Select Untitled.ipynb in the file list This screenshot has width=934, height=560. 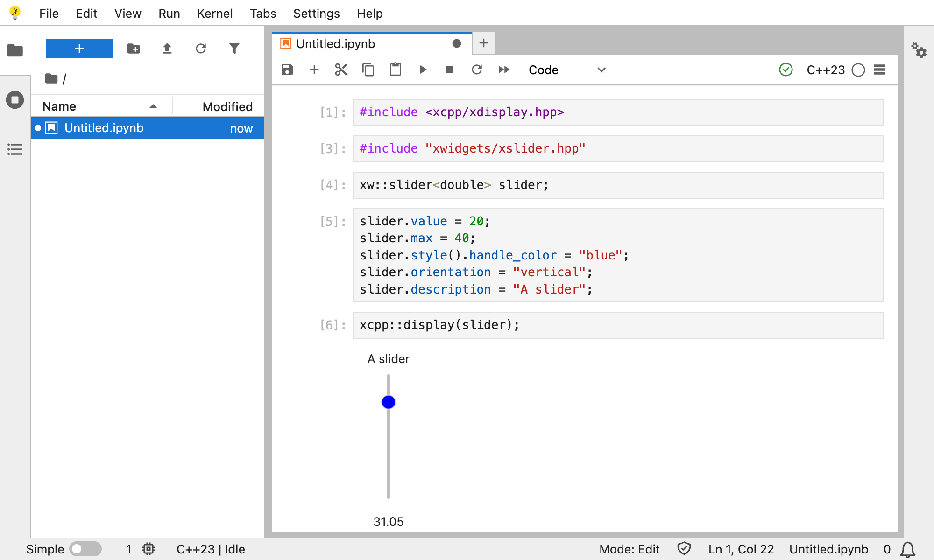click(148, 128)
